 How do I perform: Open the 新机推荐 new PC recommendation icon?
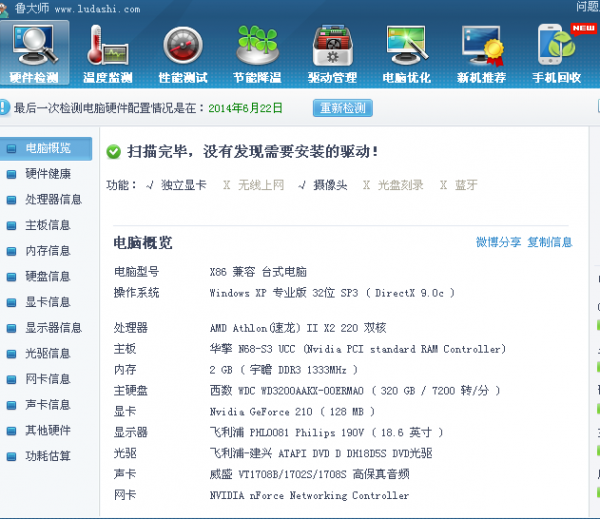[481, 53]
